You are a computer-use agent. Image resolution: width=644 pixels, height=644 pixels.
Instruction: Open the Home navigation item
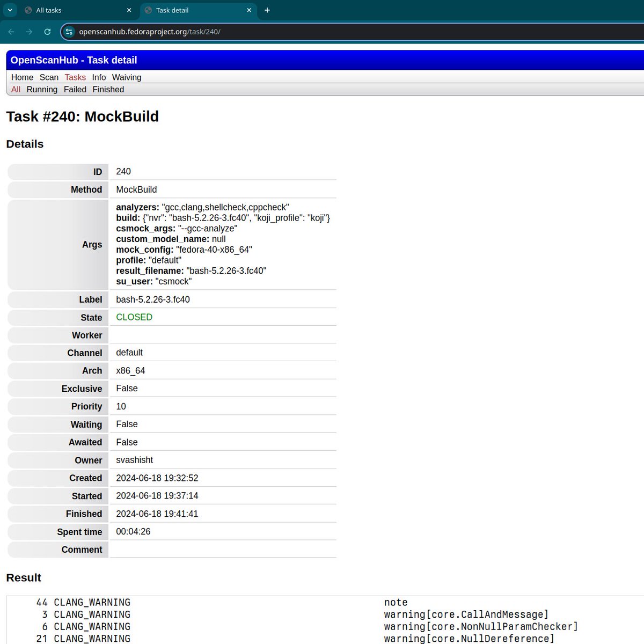22,77
